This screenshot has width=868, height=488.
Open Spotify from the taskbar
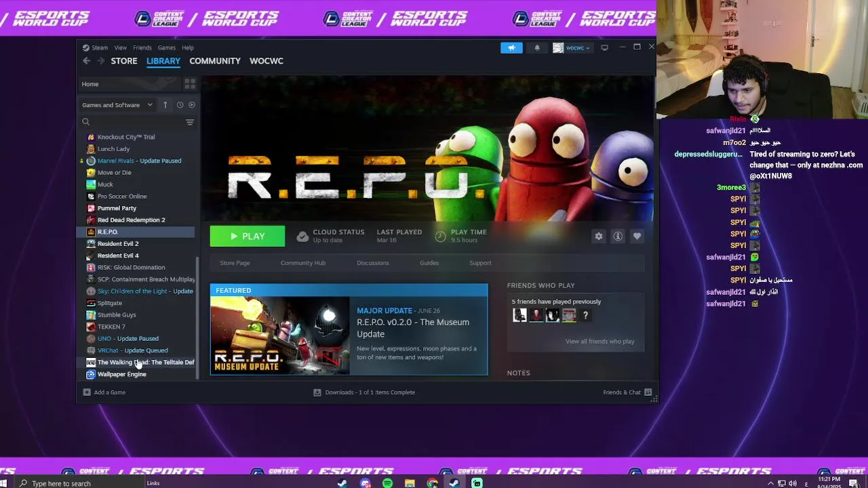(x=387, y=483)
